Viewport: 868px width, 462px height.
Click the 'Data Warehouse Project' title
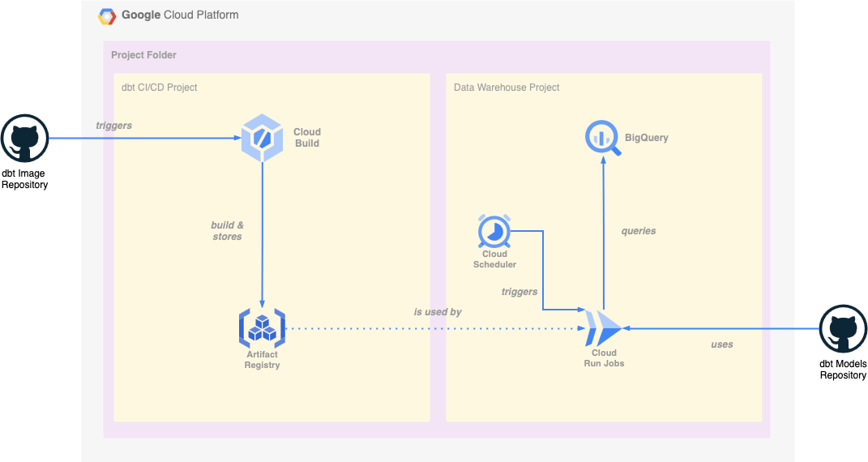[x=507, y=88]
